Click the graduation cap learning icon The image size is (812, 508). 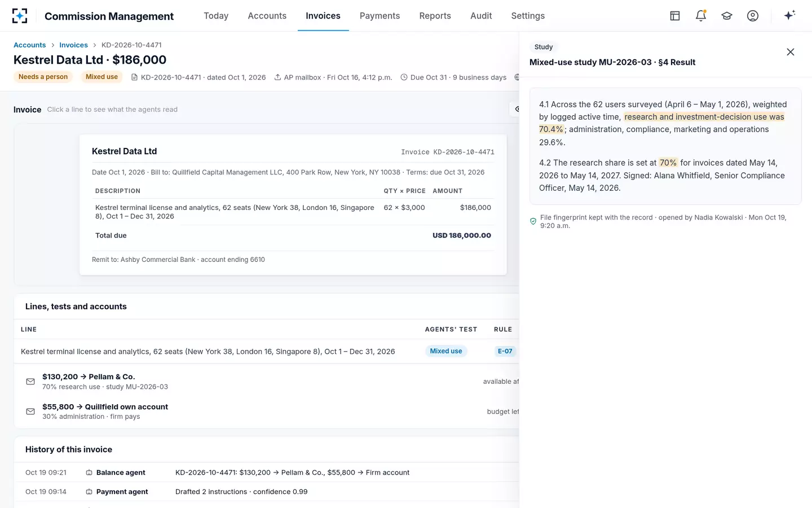click(x=727, y=16)
